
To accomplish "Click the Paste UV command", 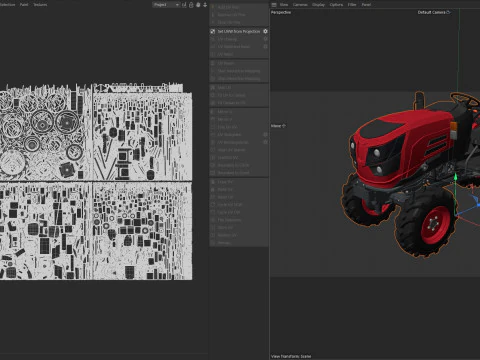I will coord(225,190).
